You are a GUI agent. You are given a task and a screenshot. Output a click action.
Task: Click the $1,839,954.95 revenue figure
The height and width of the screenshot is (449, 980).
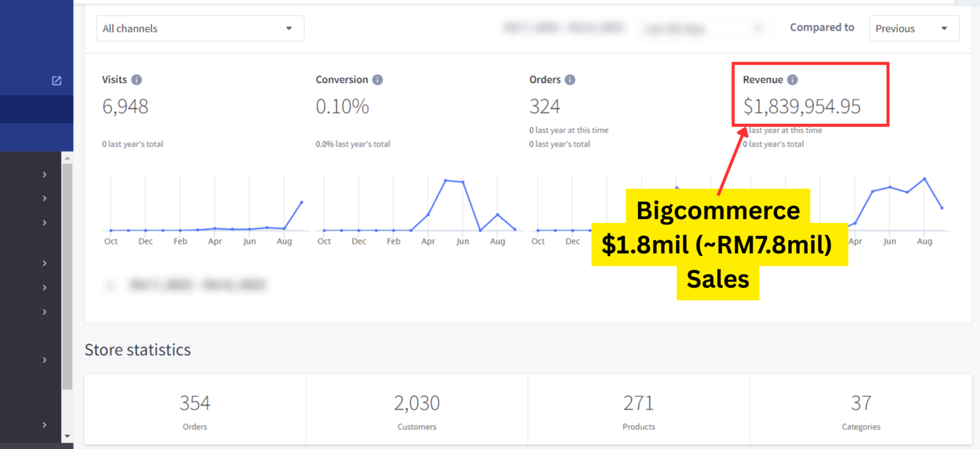tap(802, 107)
